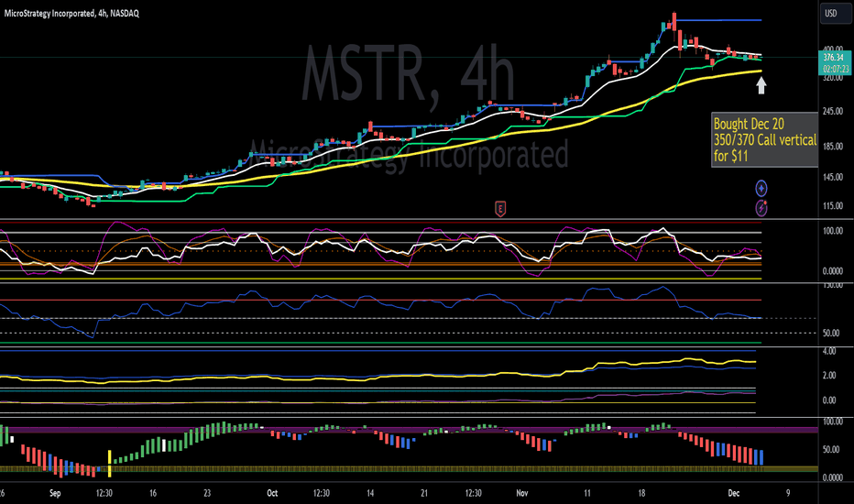
Task: Click the 'Dec' date label
Action: pos(734,493)
